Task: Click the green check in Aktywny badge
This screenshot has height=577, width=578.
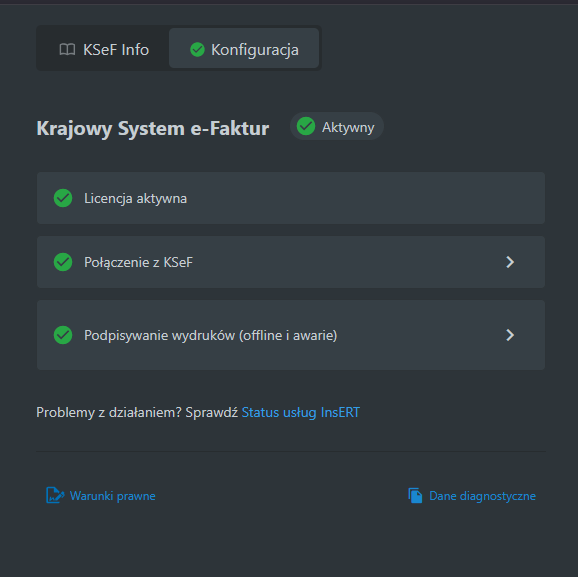Action: tap(306, 126)
